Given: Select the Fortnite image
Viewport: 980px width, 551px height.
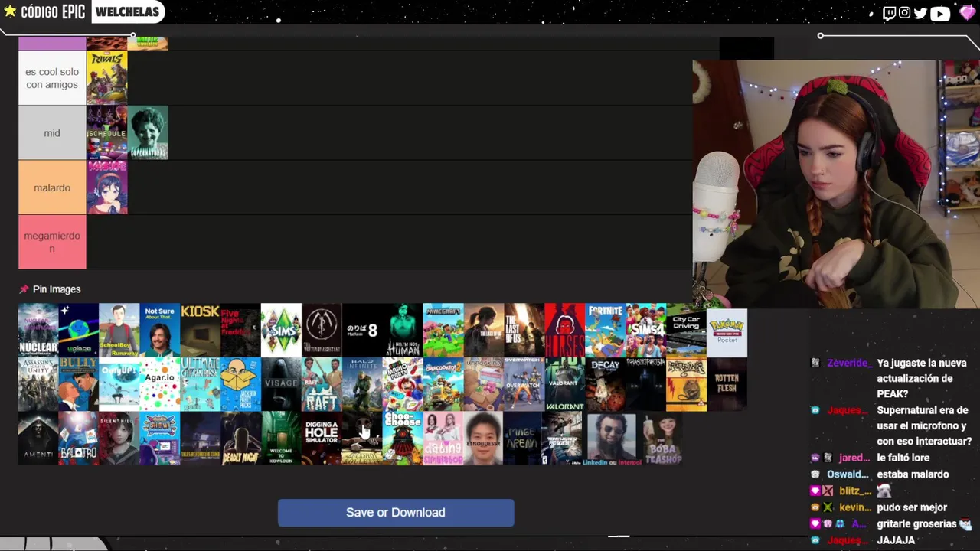Looking at the screenshot, I should (x=606, y=331).
